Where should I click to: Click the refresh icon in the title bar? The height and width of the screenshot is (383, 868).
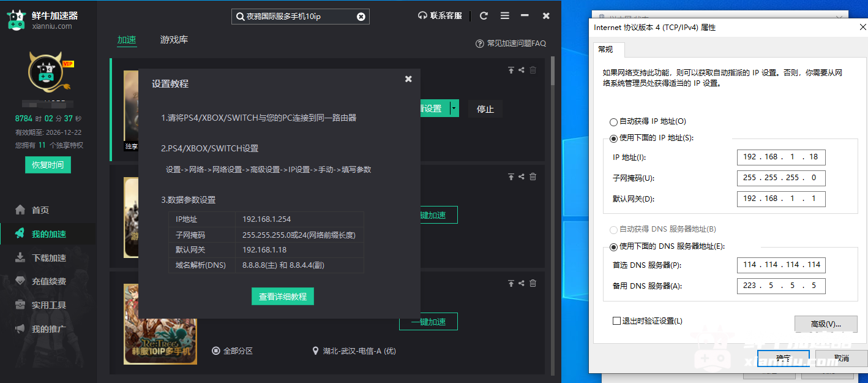click(x=484, y=16)
